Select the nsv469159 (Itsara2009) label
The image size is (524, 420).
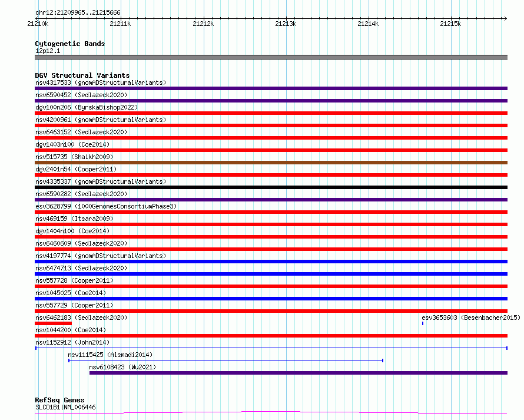(x=74, y=219)
